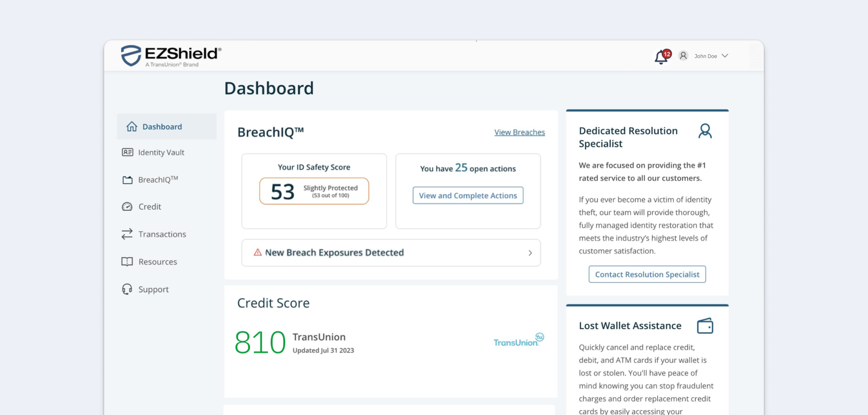The height and width of the screenshot is (415, 868).
Task: Click the Your ID Safety Score label
Action: 314,167
